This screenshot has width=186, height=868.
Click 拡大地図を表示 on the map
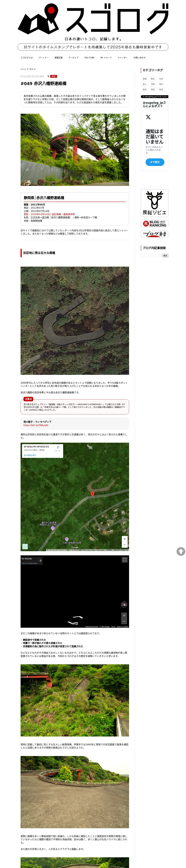[x=30, y=455]
